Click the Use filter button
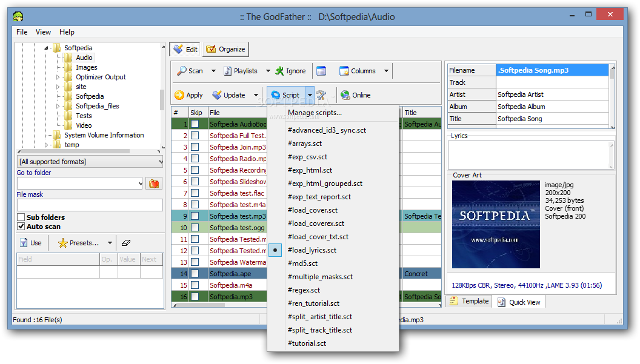Image resolution: width=640 pixels, height=364 pixels. tap(30, 243)
